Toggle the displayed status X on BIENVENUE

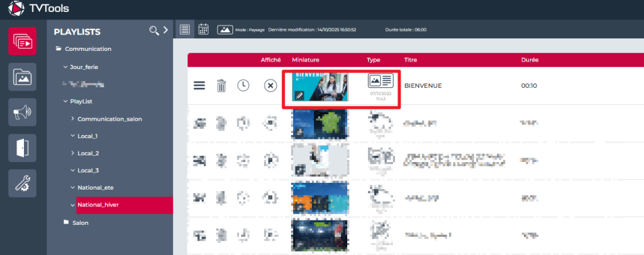coord(270,86)
